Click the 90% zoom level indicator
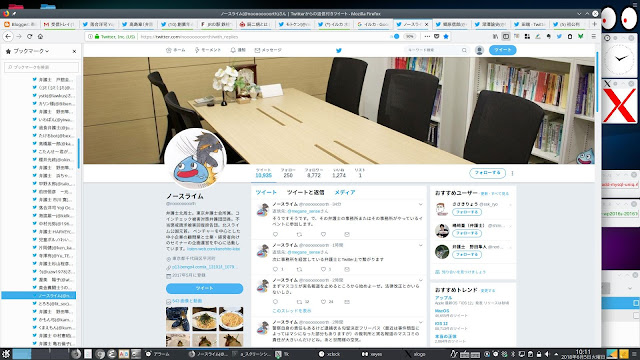The height and width of the screenshot is (360, 640). (409, 36)
